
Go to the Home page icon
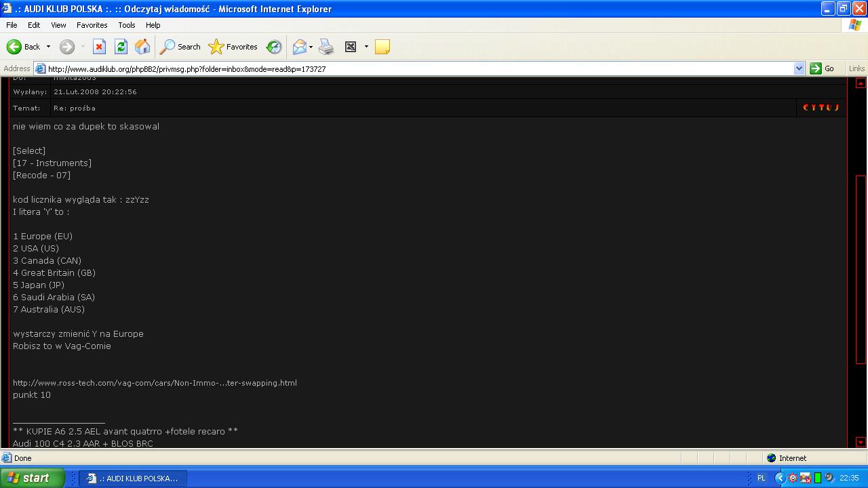point(142,47)
